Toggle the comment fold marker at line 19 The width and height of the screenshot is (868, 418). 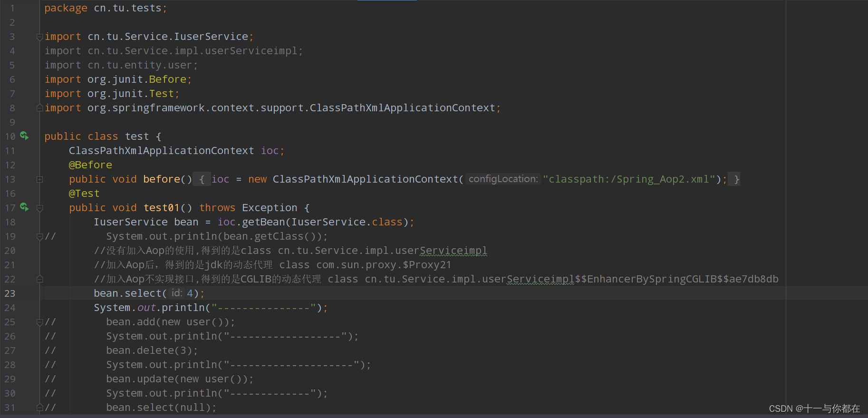(x=40, y=236)
